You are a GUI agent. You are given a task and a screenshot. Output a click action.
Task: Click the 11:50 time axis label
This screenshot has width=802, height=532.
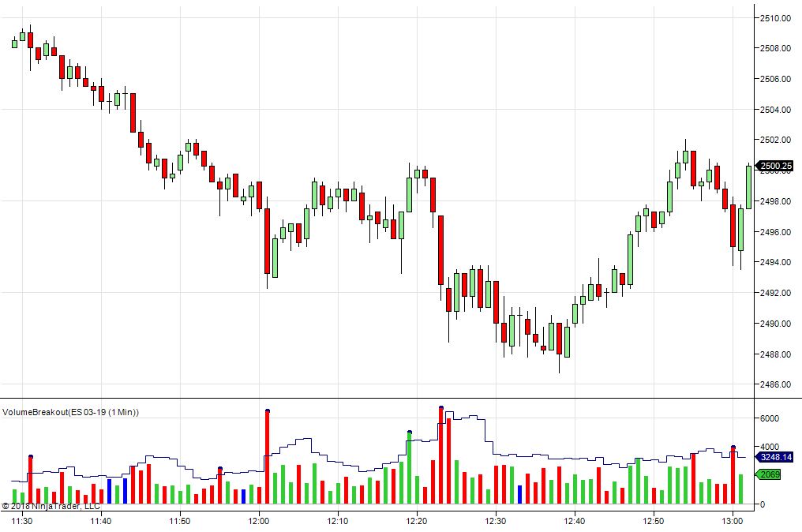[x=179, y=521]
